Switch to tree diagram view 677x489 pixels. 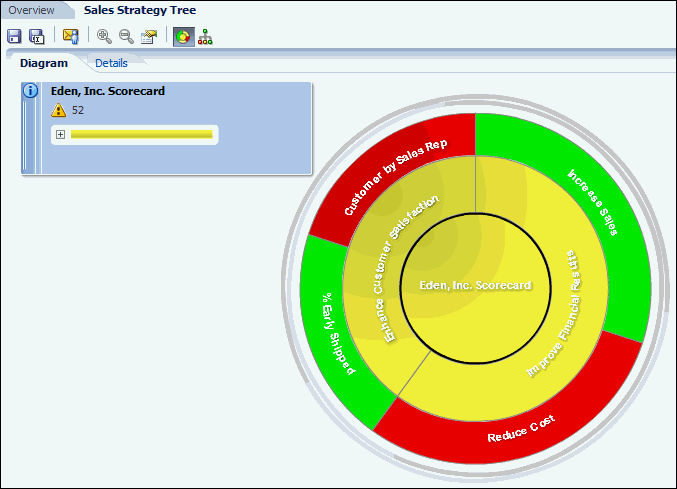coord(205,37)
